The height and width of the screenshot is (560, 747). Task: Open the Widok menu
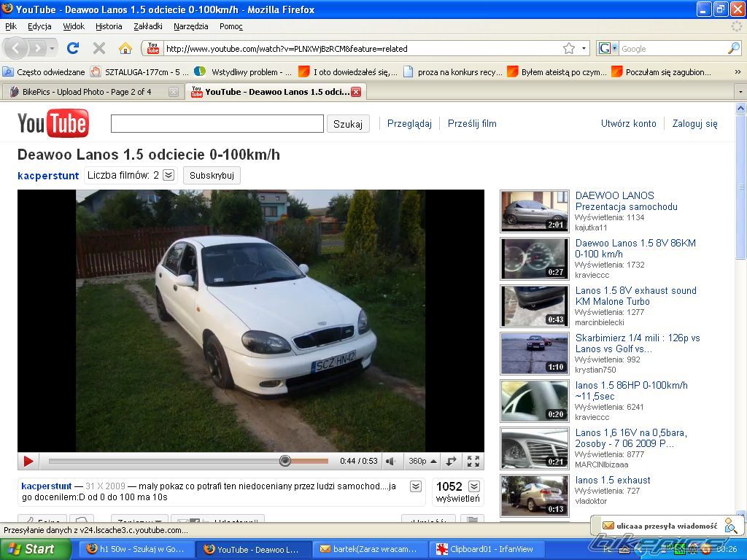(x=74, y=26)
